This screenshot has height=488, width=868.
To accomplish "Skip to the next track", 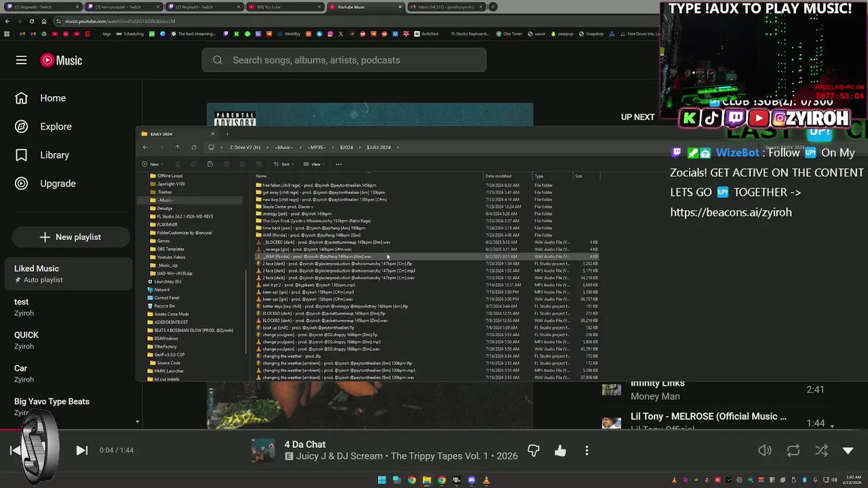I will (81, 450).
